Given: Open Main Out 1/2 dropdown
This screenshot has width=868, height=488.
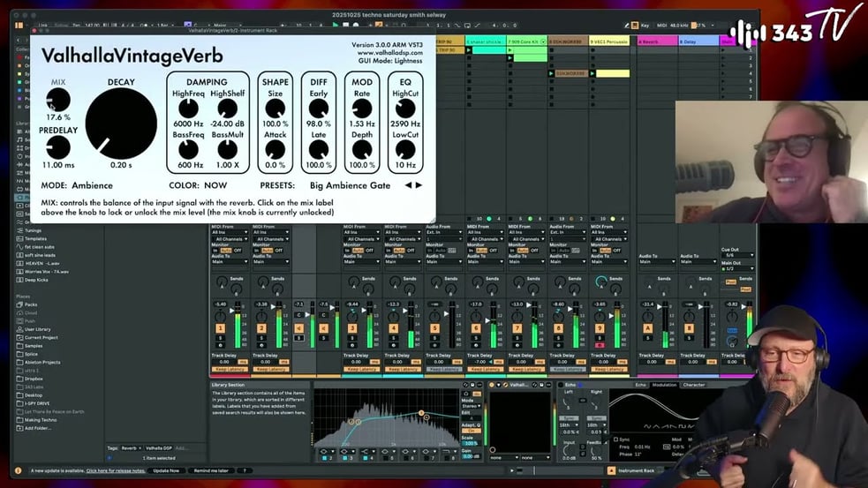Looking at the screenshot, I should [x=737, y=269].
